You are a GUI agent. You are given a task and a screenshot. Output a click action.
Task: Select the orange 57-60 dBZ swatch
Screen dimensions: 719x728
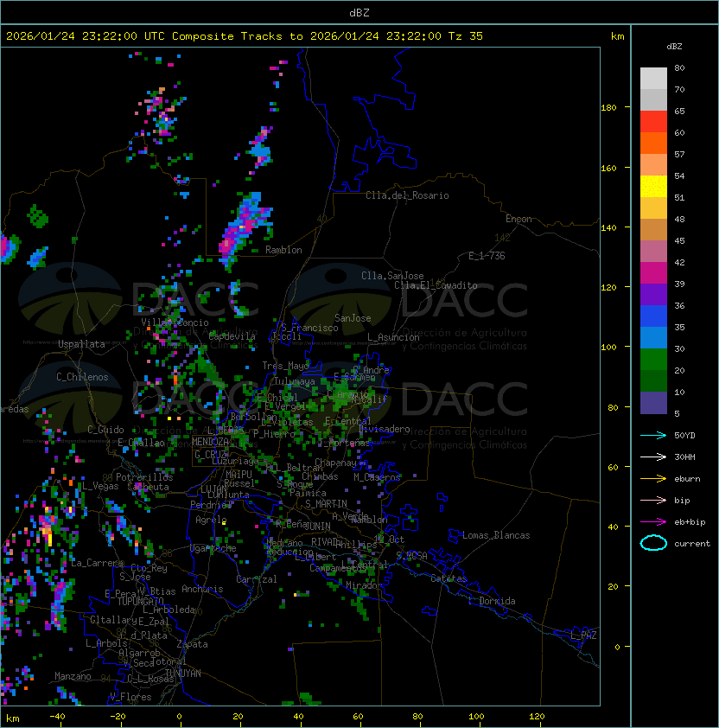[x=653, y=143]
